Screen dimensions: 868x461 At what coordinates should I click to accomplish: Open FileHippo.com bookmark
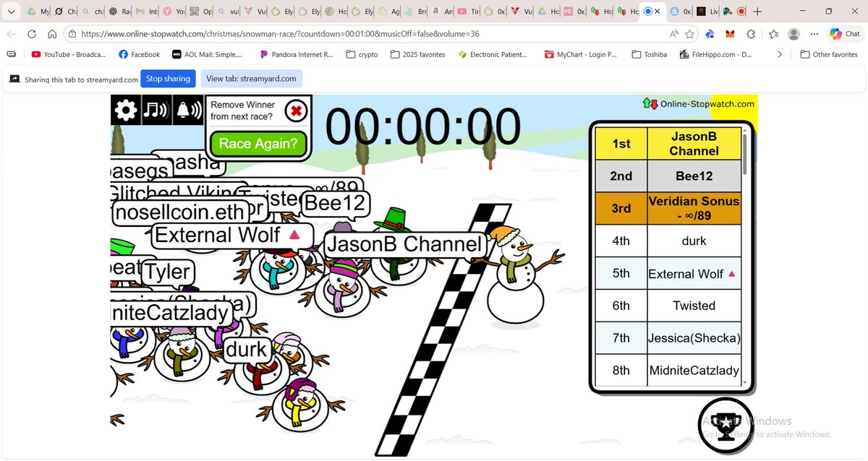point(715,54)
